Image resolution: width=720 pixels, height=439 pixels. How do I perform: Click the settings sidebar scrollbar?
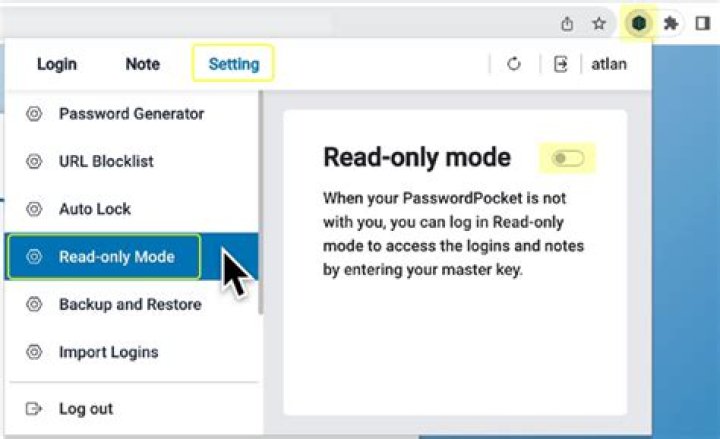(261, 203)
